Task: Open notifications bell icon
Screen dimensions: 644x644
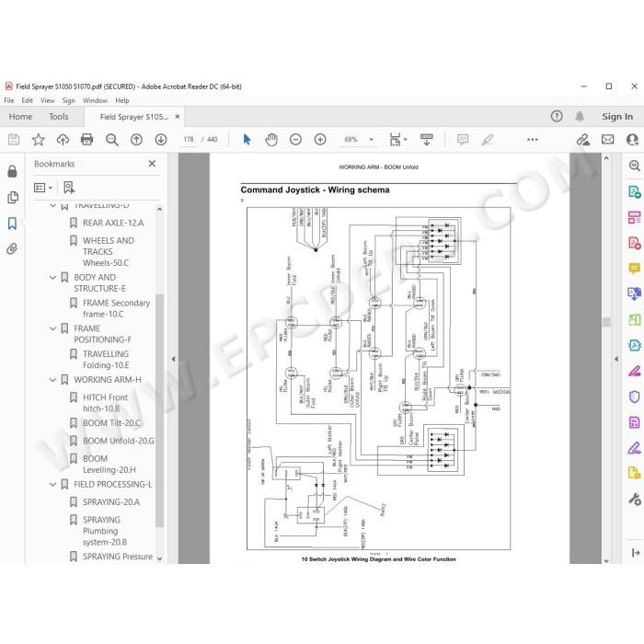Action: (x=580, y=117)
